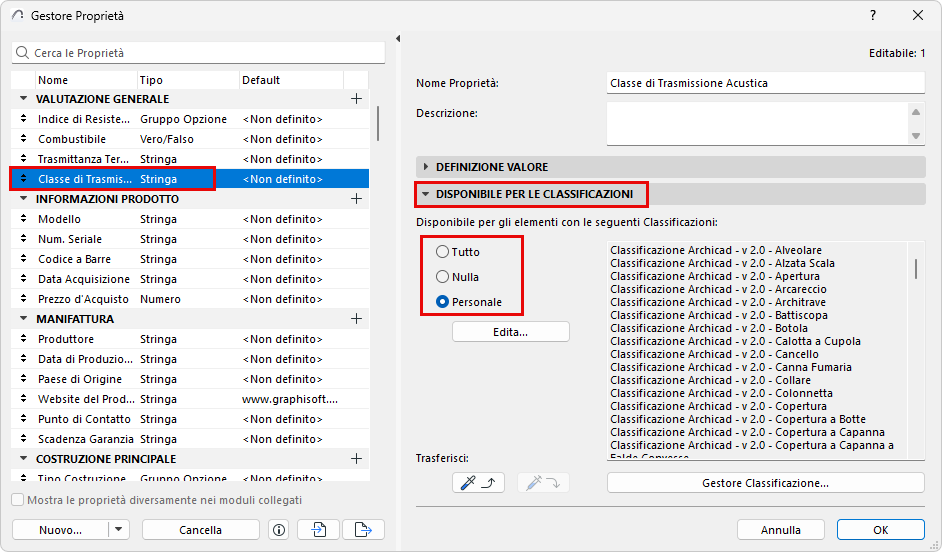Click the Annulla button

(780, 530)
